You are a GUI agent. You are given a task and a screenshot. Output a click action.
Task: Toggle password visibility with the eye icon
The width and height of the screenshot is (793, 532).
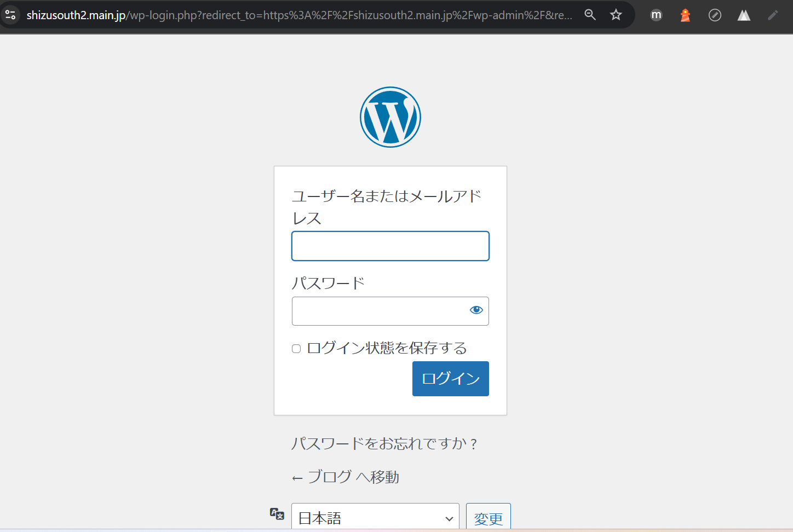pyautogui.click(x=476, y=310)
